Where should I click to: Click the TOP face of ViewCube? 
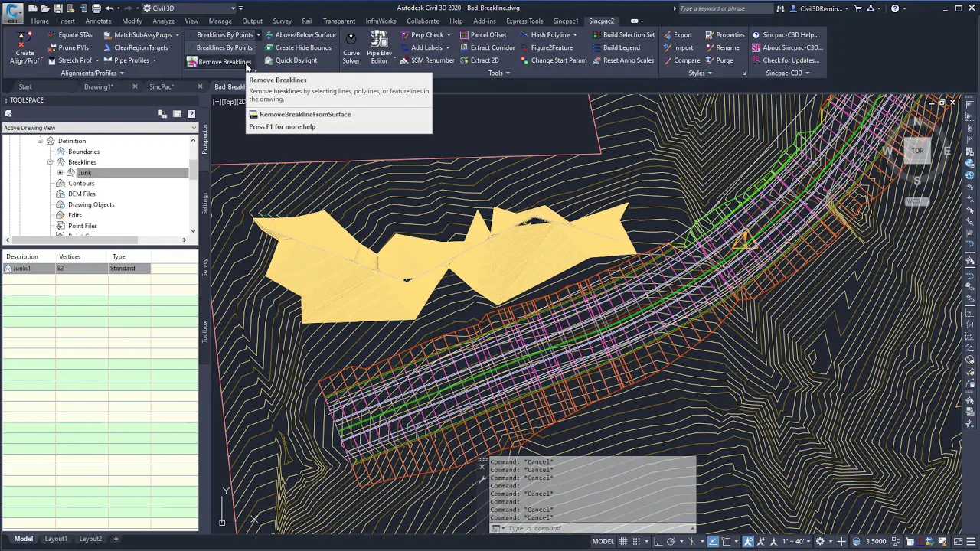(x=917, y=151)
